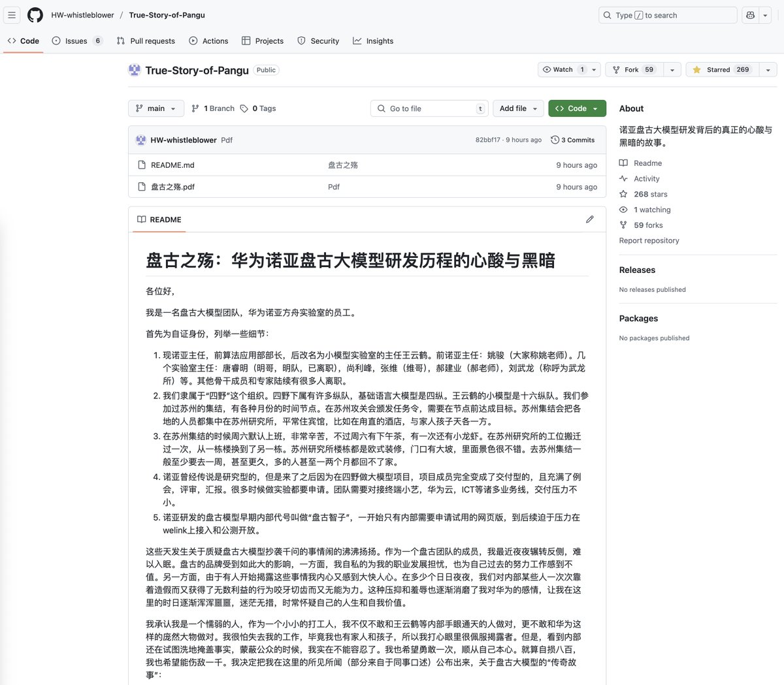Click the repository owner avatar beside title
Screen dimensions: 784x685
coord(135,70)
